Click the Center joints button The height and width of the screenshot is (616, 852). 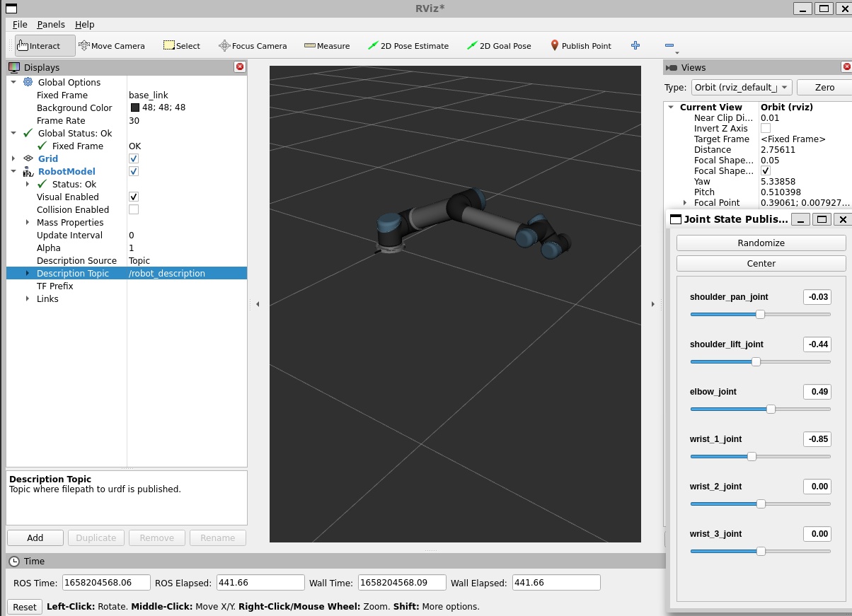click(761, 263)
